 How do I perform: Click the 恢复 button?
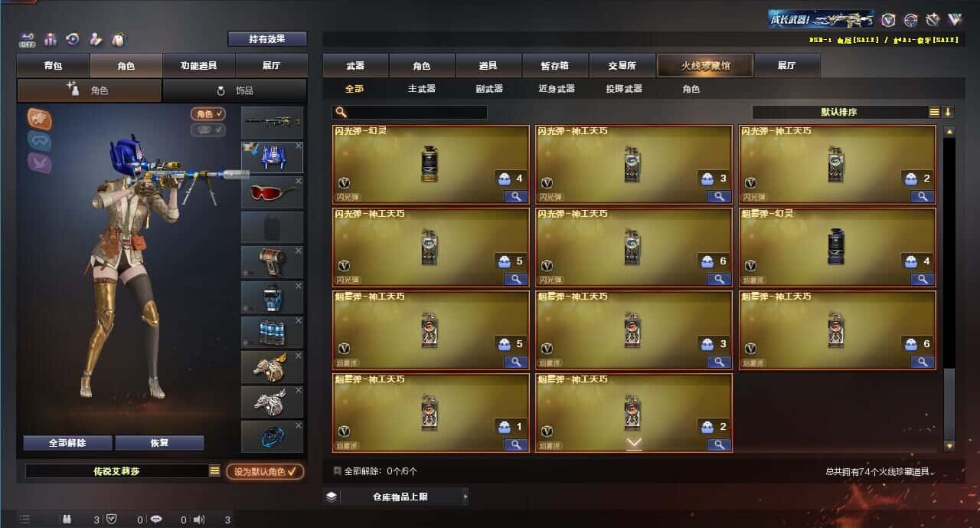point(159,443)
